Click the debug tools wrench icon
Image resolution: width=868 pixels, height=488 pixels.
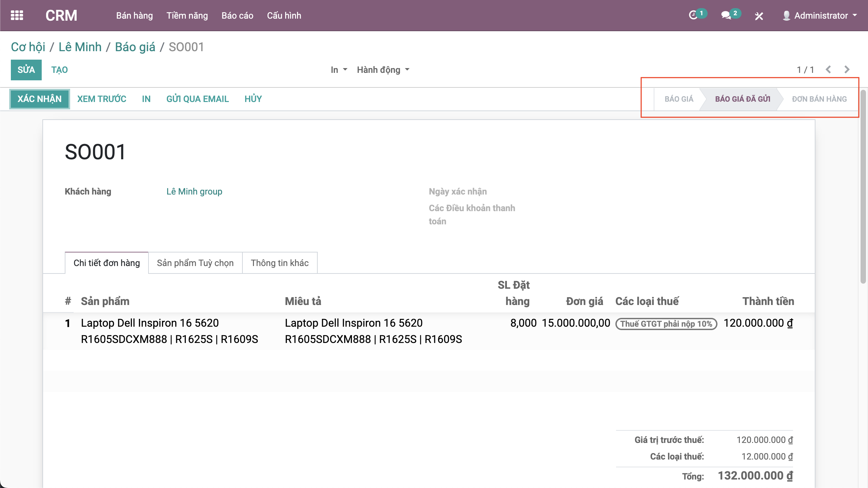(759, 16)
